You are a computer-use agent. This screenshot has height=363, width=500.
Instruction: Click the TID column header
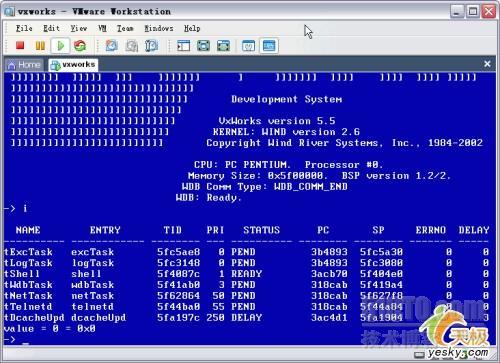tap(173, 230)
